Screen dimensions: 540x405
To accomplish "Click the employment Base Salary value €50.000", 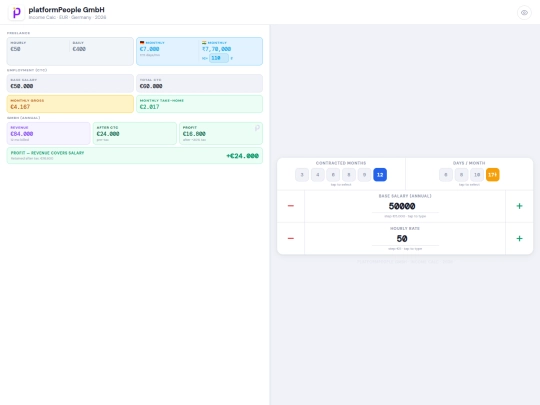I will point(22,86).
